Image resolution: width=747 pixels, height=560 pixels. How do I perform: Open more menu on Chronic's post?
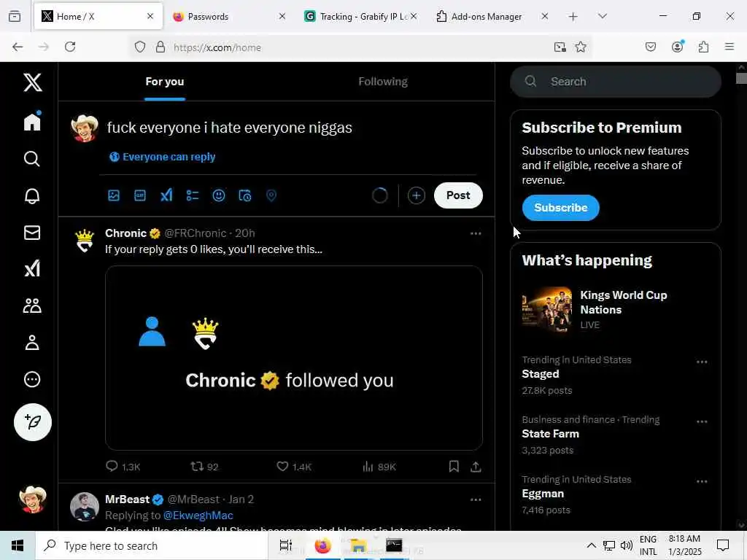(476, 233)
